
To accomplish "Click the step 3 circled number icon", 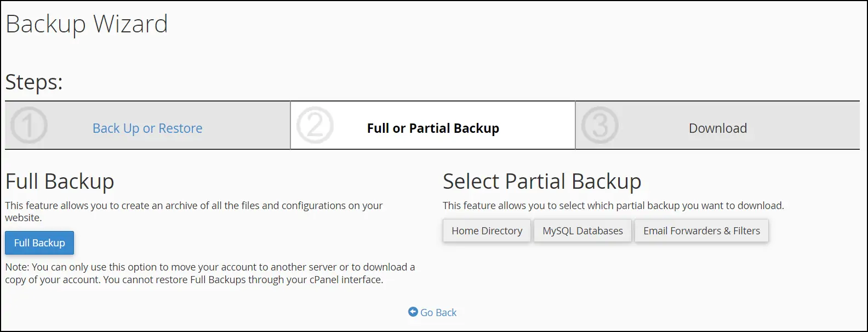I will (600, 126).
